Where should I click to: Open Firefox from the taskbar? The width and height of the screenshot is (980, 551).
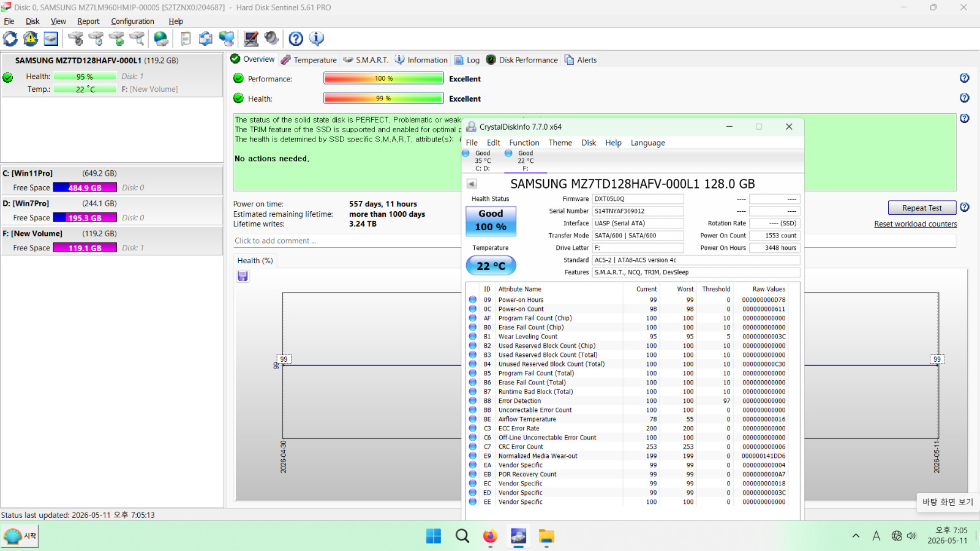[490, 536]
